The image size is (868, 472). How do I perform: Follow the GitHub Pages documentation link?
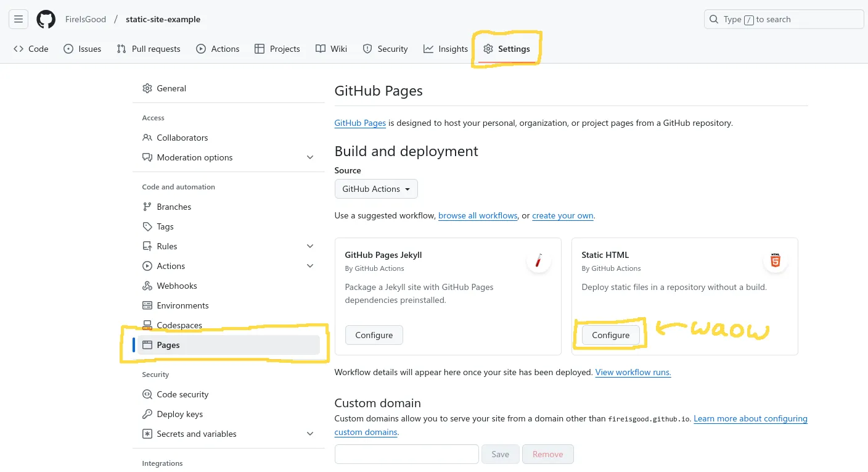pos(360,123)
